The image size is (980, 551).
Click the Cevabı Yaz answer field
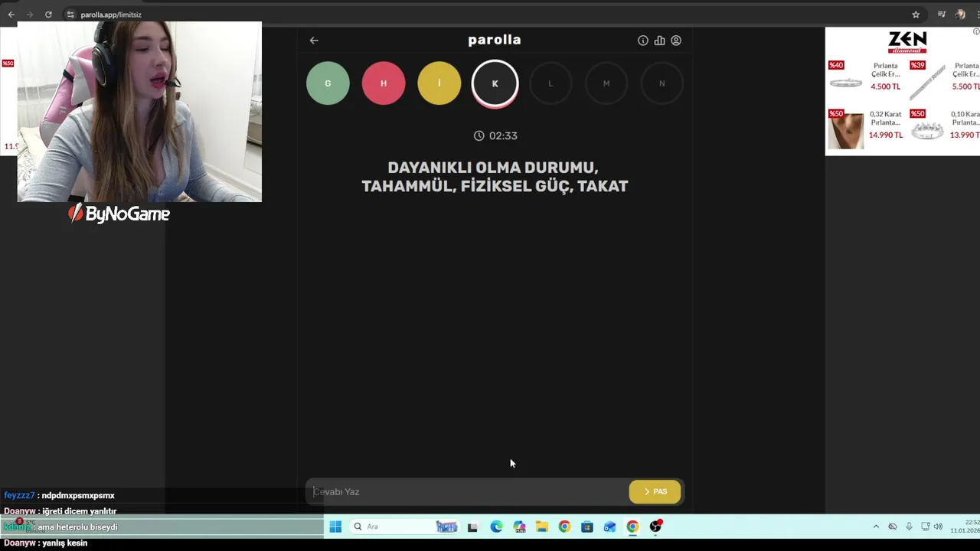[467, 492]
